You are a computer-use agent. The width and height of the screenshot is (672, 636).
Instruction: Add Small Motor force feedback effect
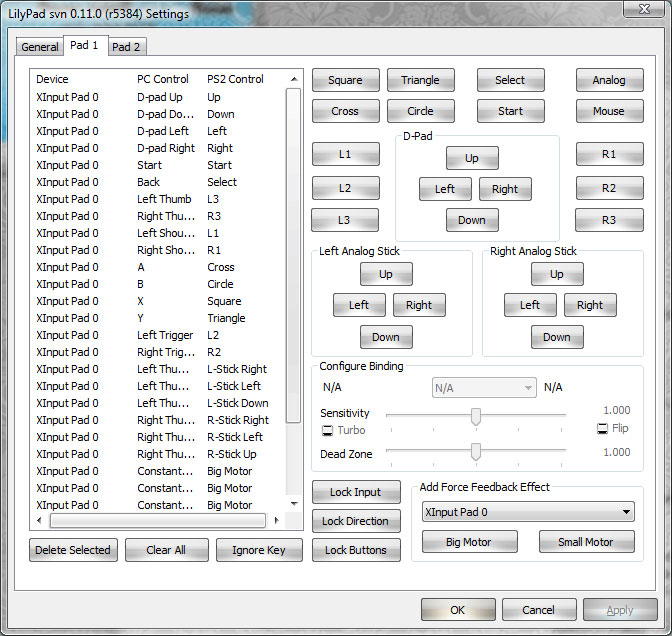coord(586,542)
